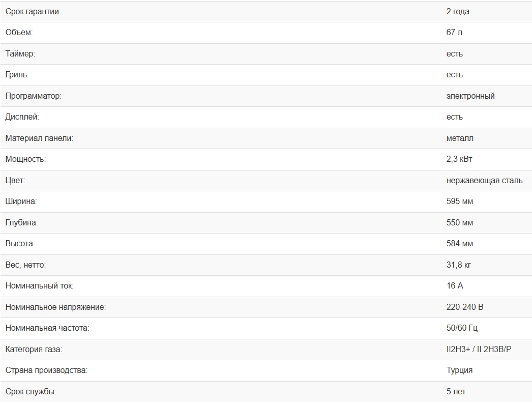Image resolution: width=532 pixels, height=405 pixels.
Task: Click the "Дисплей:" label
Action: (22, 117)
